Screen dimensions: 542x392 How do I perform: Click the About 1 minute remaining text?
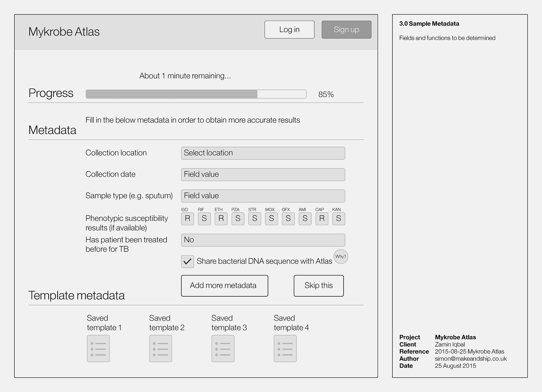tap(185, 76)
